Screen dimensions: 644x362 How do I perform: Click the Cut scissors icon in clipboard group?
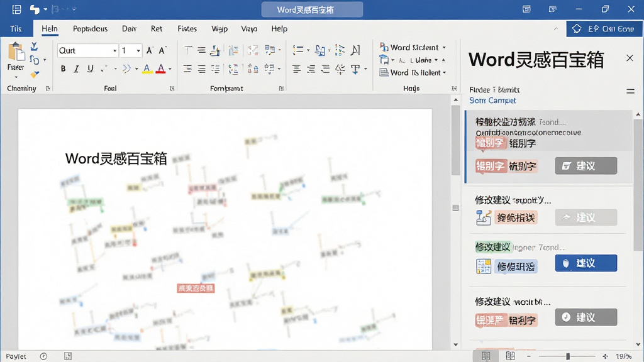pos(35,46)
